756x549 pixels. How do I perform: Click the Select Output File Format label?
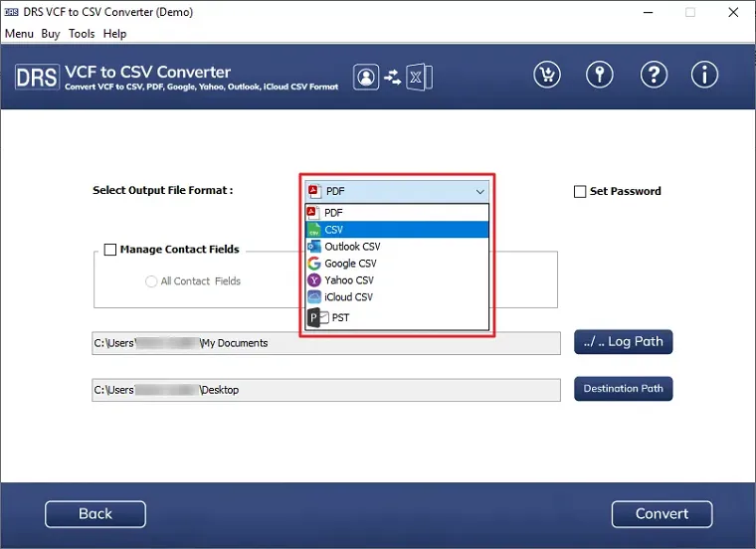(162, 190)
